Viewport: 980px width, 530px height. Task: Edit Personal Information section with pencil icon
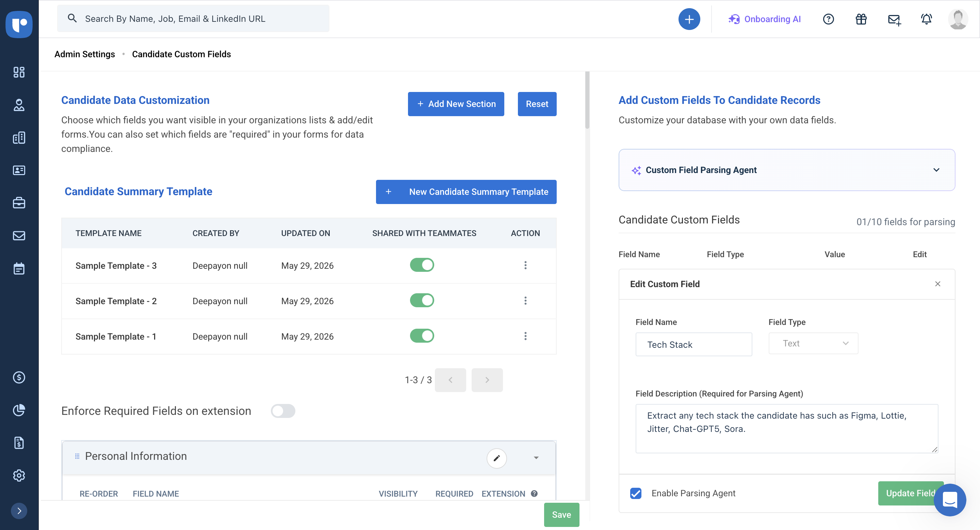(x=496, y=458)
